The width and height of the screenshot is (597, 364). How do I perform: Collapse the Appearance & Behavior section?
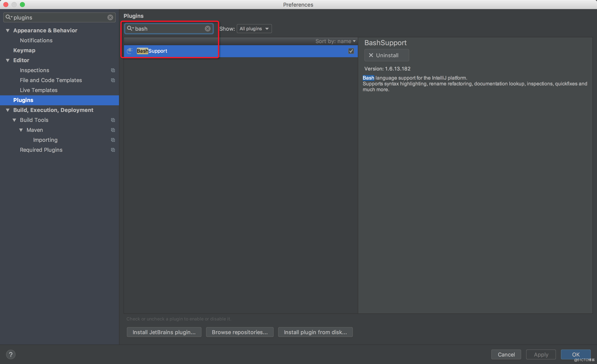8,30
